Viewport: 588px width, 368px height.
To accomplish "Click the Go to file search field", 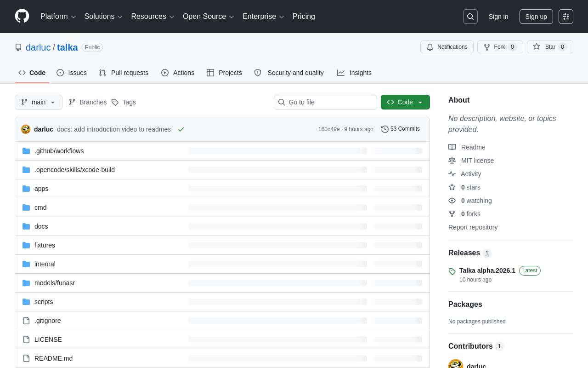I will [325, 102].
